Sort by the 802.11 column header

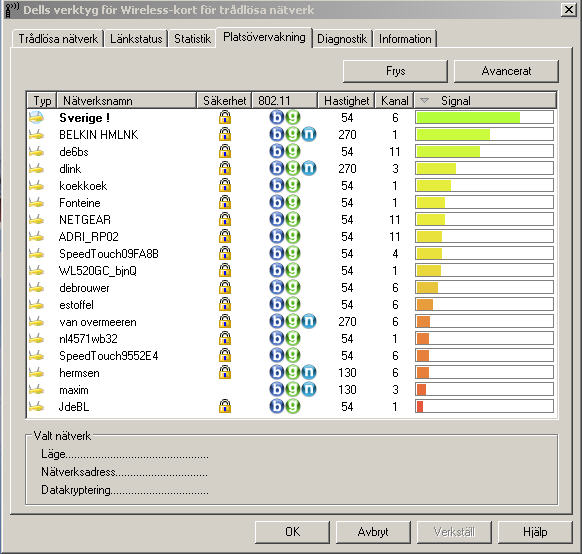point(285,101)
